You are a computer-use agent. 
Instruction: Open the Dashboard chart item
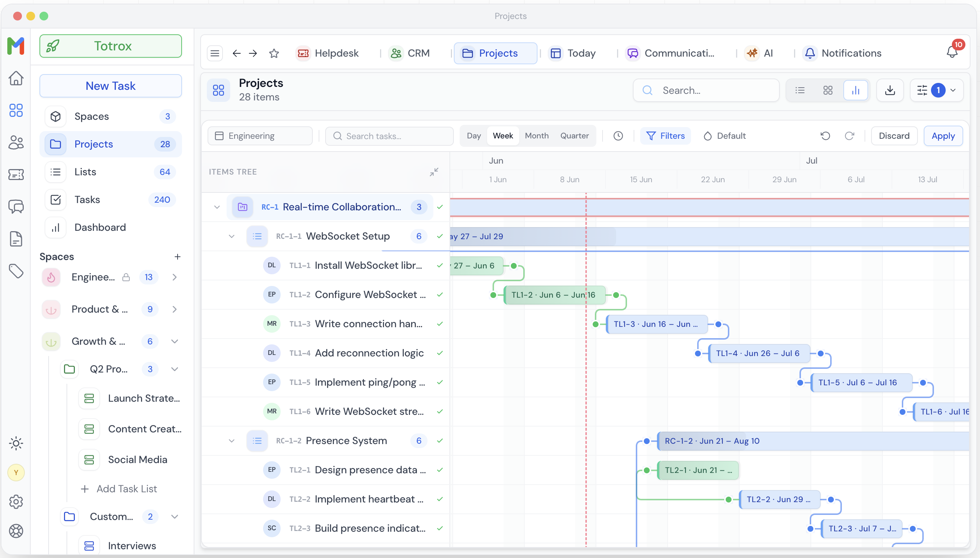tap(110, 227)
